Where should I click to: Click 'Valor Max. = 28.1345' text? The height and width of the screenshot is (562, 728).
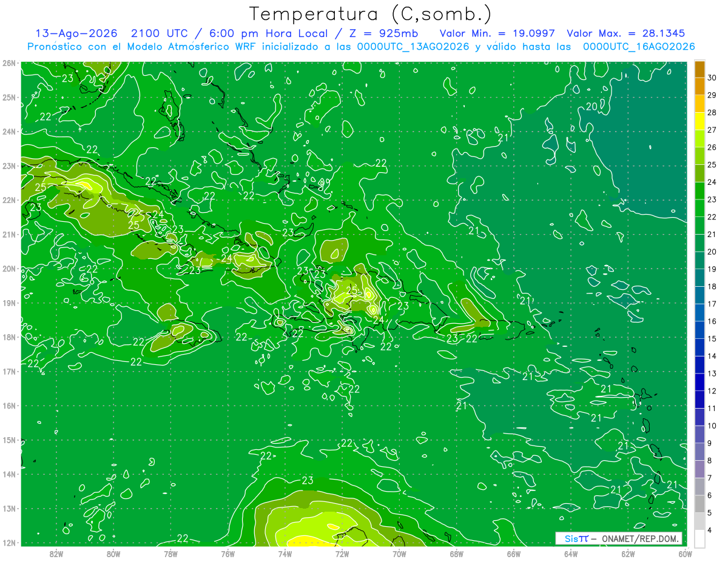pos(626,33)
